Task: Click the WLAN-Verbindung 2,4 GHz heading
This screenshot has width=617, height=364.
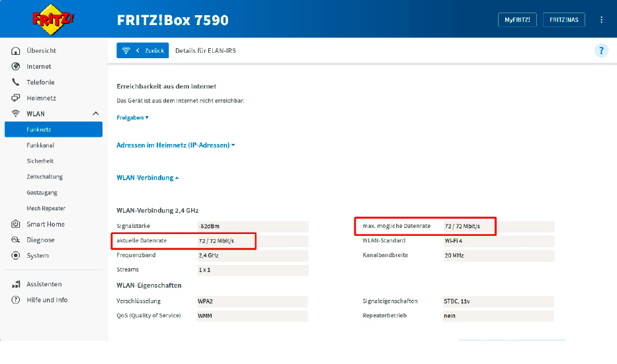Action: [x=157, y=210]
